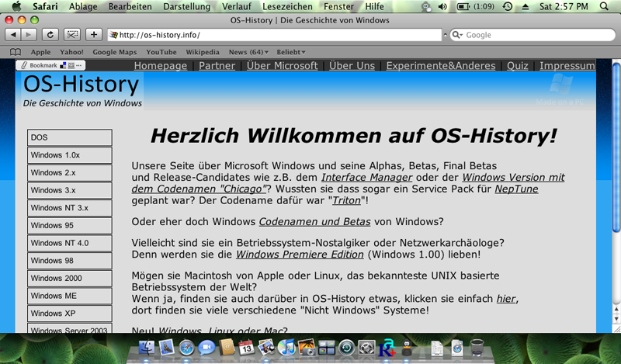Click the Safari reload page button
Image resolution: width=621 pixels, height=364 pixels.
click(50, 35)
